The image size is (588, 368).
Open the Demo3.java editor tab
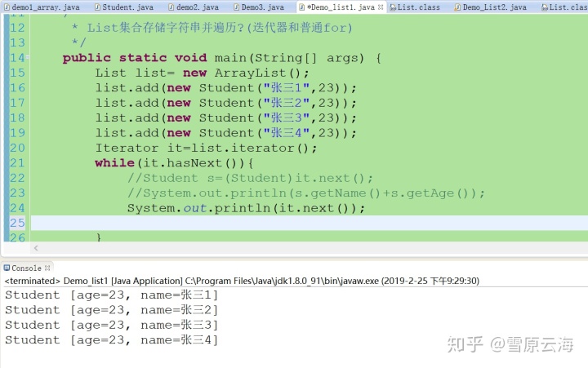point(259,7)
